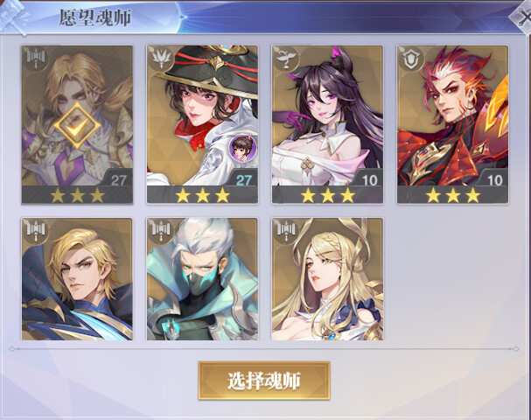Viewport: 531px width, 420px height.
Task: Click the small chibi avatar badge
Action: pos(243,147)
